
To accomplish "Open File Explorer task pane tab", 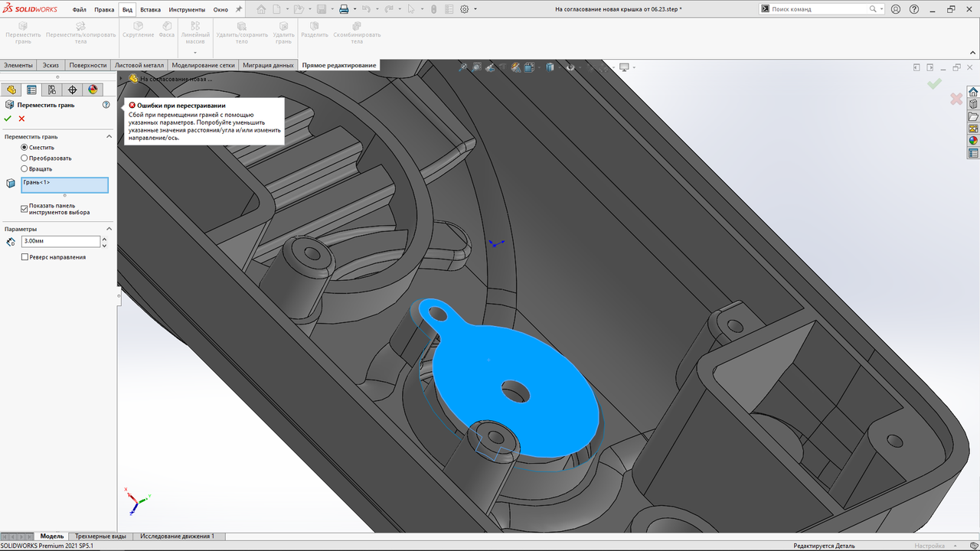I will (973, 116).
